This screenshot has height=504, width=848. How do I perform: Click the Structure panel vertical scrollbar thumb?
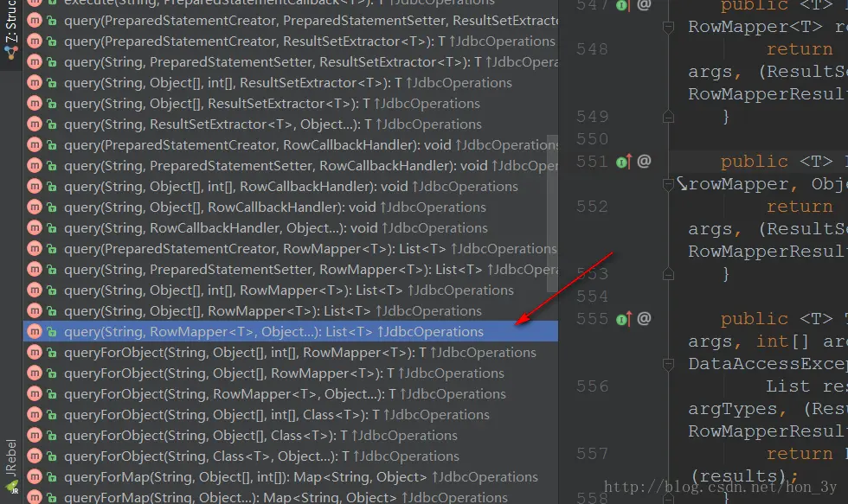(552, 214)
